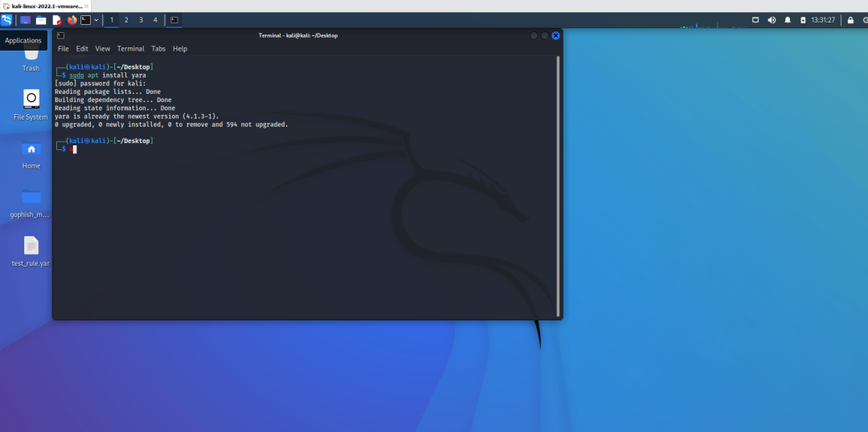
Task: Open terminal emulator launcher in panel
Action: pos(85,20)
